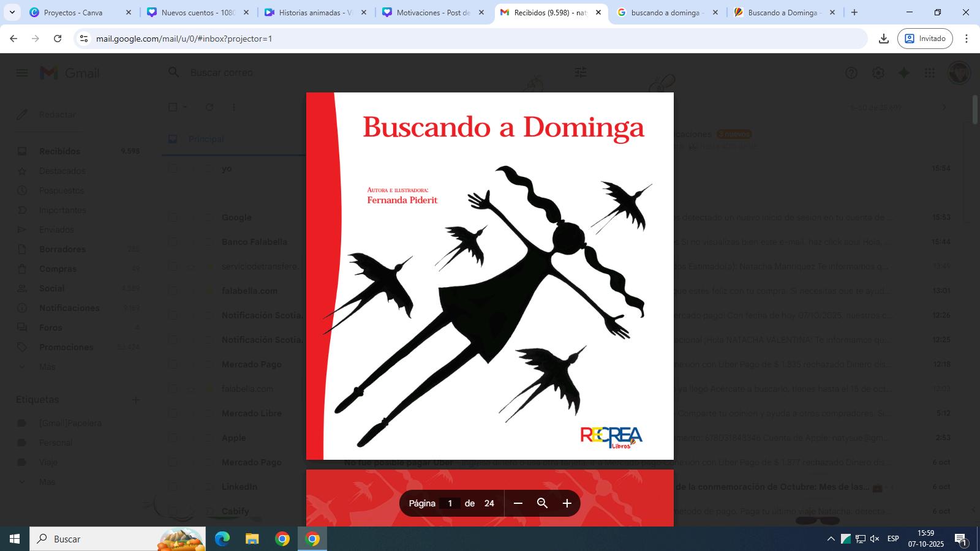This screenshot has width=980, height=551.
Task: Open the Google apps grid
Action: pyautogui.click(x=930, y=73)
